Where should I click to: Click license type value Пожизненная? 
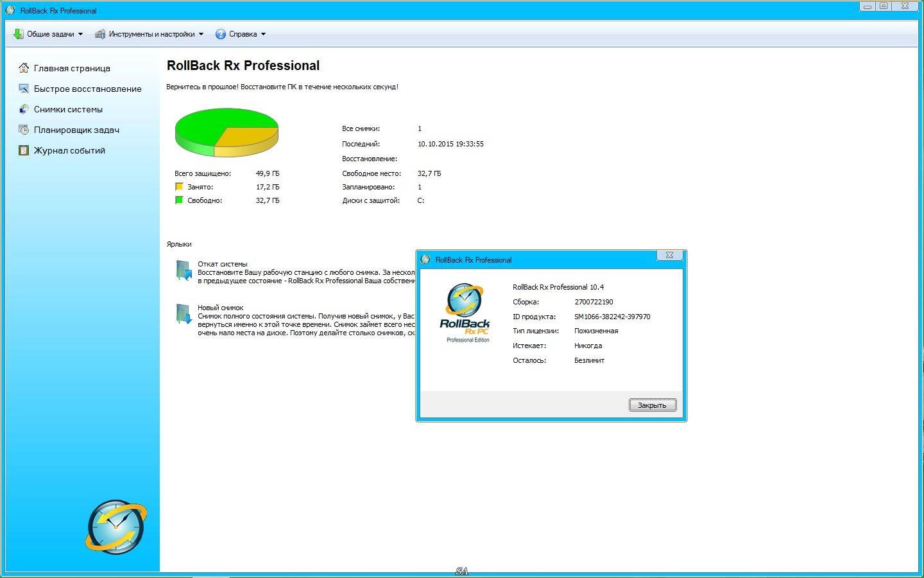tap(596, 331)
